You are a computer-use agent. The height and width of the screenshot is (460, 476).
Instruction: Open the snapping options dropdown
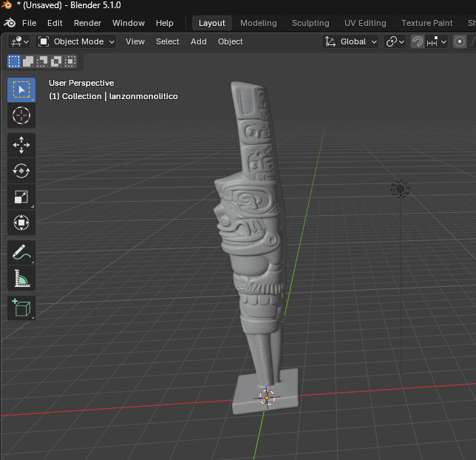[x=437, y=41]
